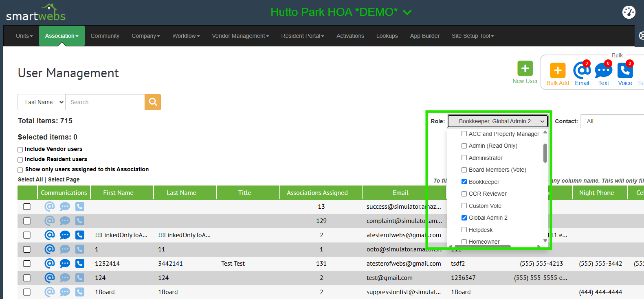Viewport: 644px width, 299px height.
Task: Open the Last Name search field dropdown
Action: 42,102
